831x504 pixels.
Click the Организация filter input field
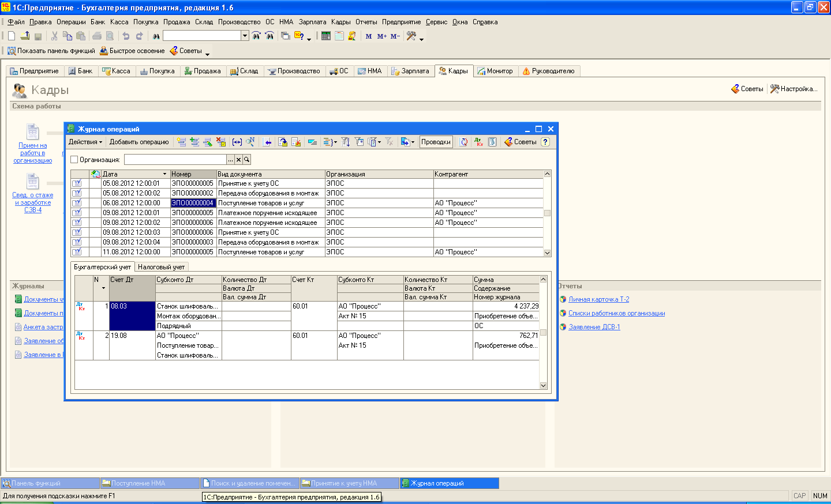[x=175, y=160]
